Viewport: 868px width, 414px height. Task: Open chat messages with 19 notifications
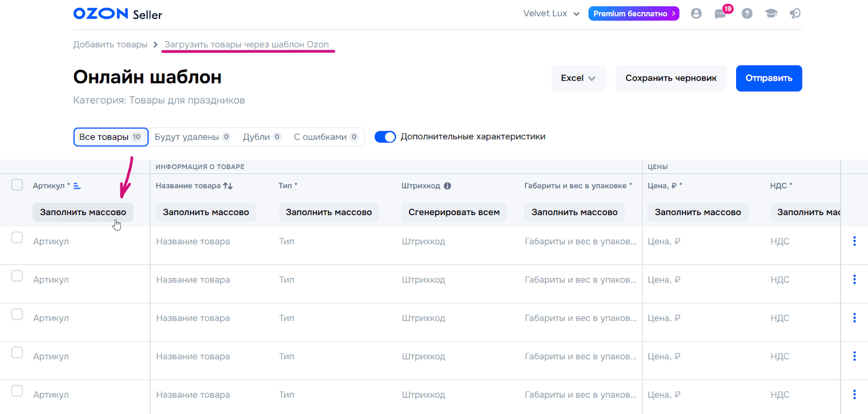pos(721,14)
